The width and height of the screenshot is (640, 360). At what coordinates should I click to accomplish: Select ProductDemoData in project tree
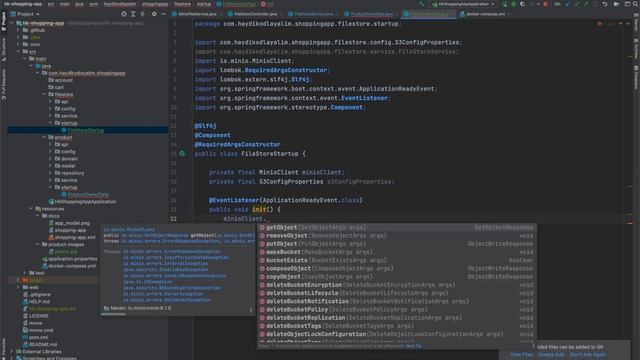(x=88, y=194)
